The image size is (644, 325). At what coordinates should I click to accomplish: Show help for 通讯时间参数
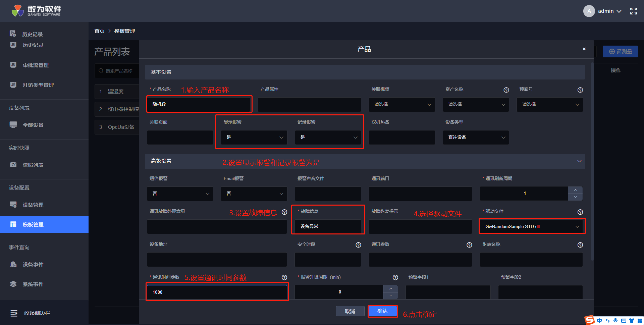click(x=284, y=277)
